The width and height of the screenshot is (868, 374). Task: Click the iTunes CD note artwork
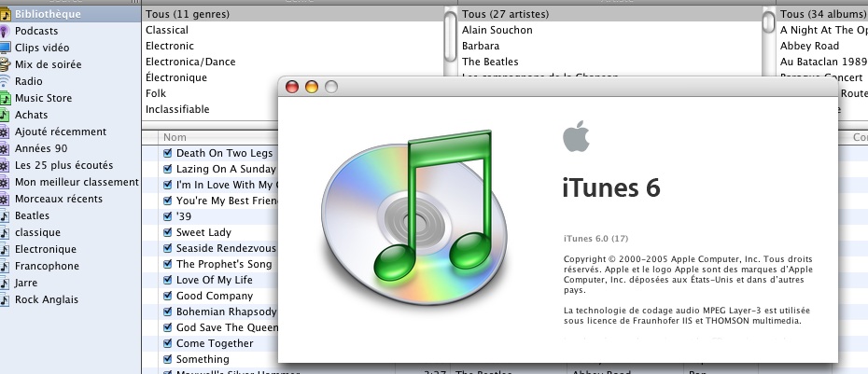[414, 216]
